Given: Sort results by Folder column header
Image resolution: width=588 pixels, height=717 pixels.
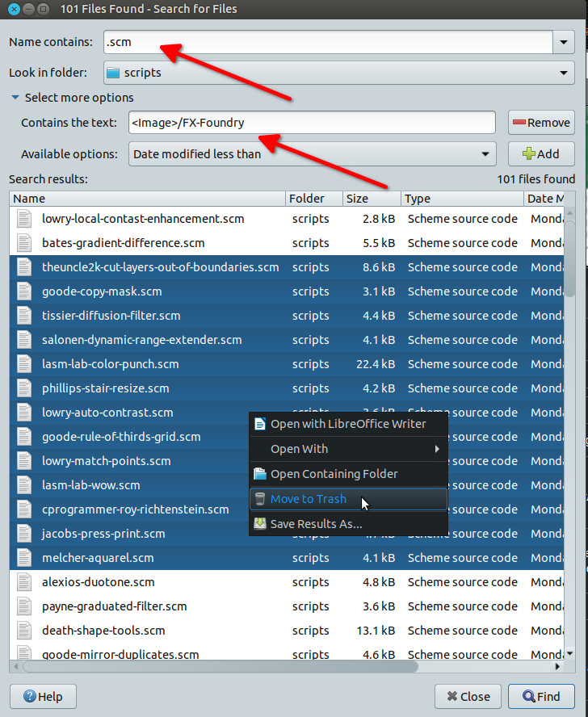Looking at the screenshot, I should 314,199.
